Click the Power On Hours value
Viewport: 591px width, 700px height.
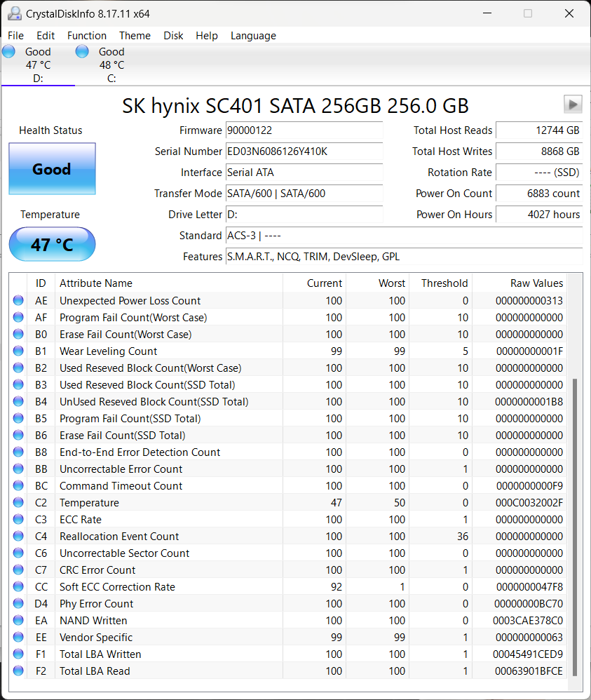coord(539,215)
